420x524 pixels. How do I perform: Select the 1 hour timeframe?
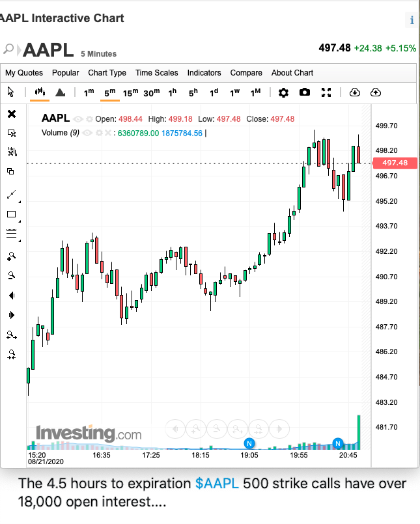(x=172, y=92)
